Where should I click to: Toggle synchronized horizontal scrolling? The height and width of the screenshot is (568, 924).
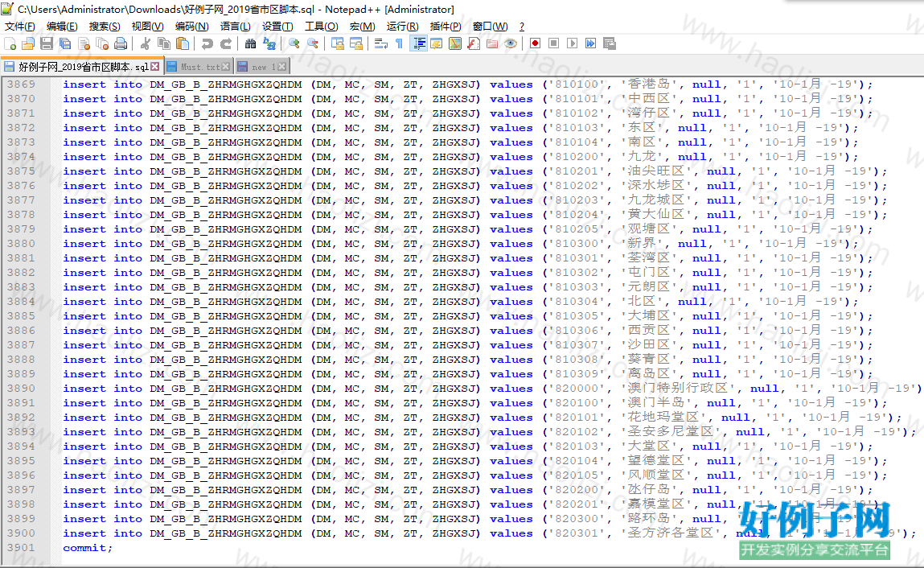[x=356, y=43]
